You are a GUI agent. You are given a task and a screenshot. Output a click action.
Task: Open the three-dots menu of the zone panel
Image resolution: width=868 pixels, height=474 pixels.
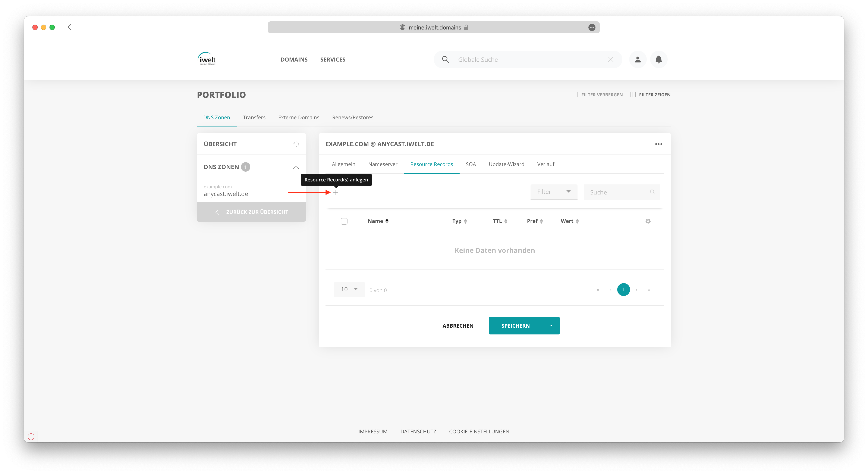click(x=658, y=144)
